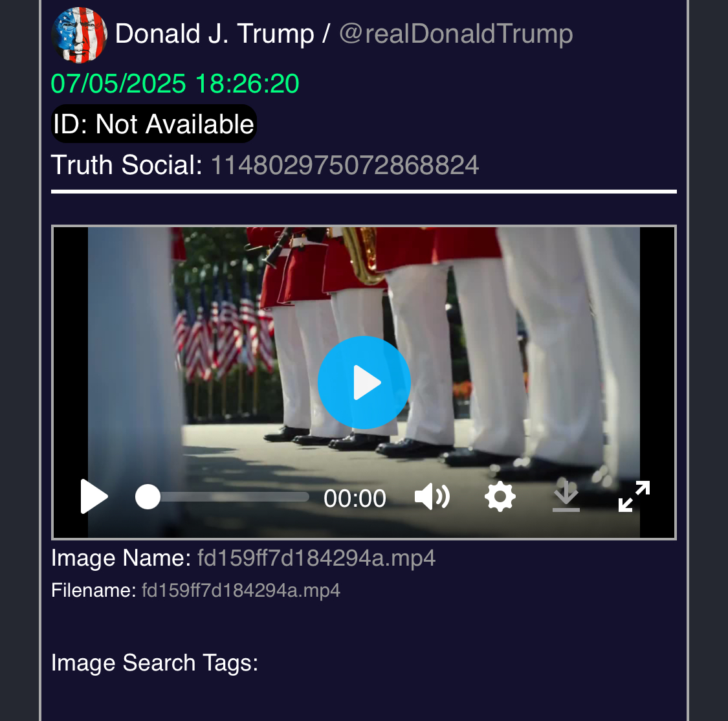
Task: Click the video seek bar track
Action: click(223, 497)
